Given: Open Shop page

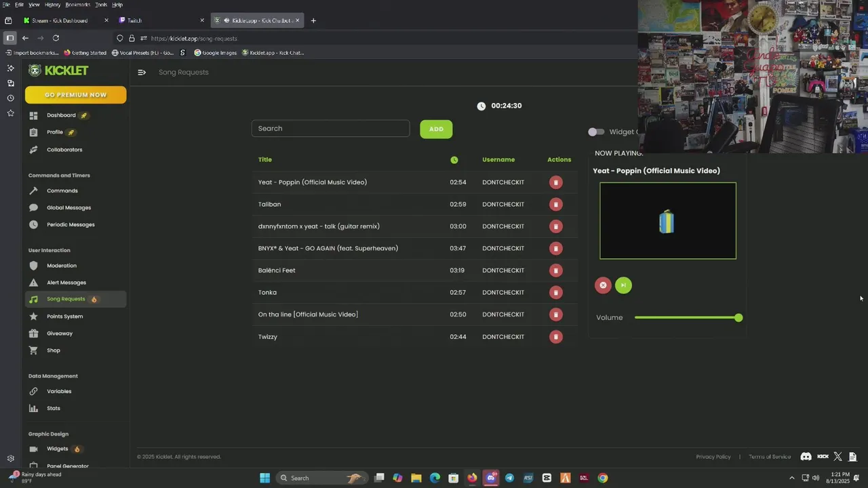Looking at the screenshot, I should coord(75,350).
